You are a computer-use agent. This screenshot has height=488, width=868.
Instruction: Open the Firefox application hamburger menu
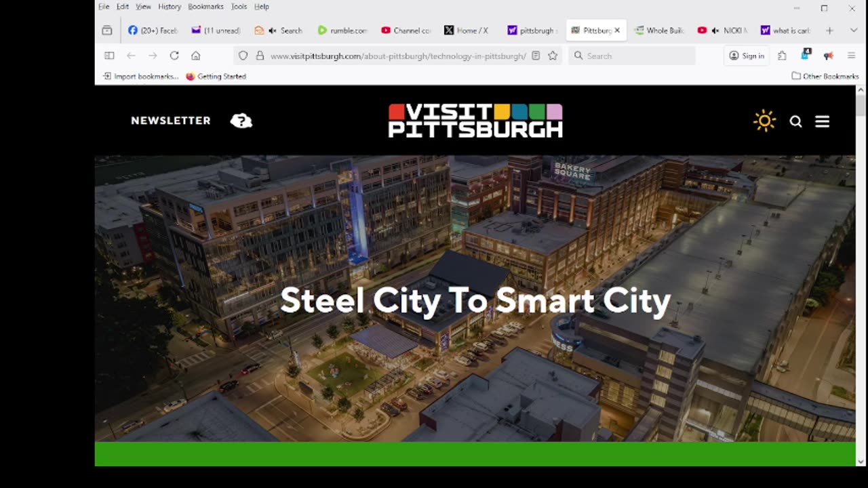(852, 56)
